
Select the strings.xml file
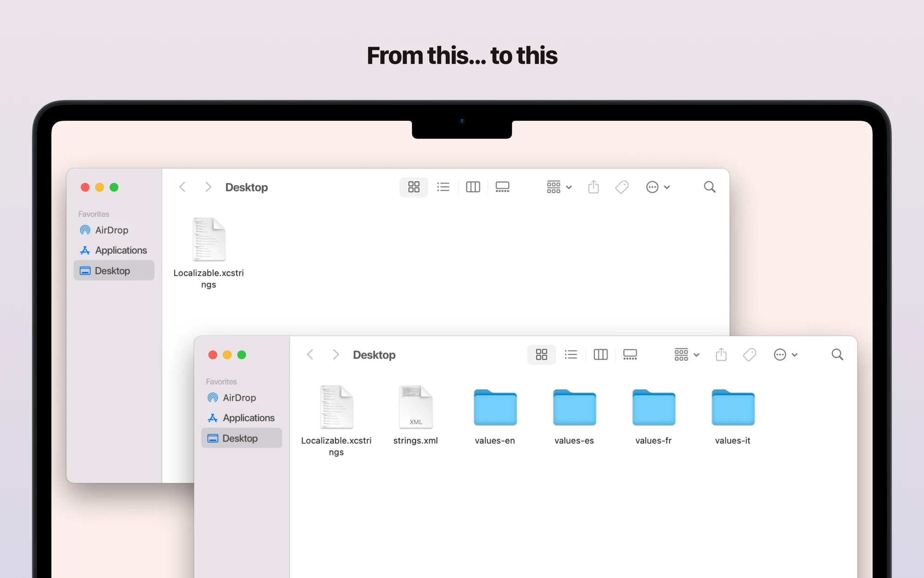pos(415,415)
